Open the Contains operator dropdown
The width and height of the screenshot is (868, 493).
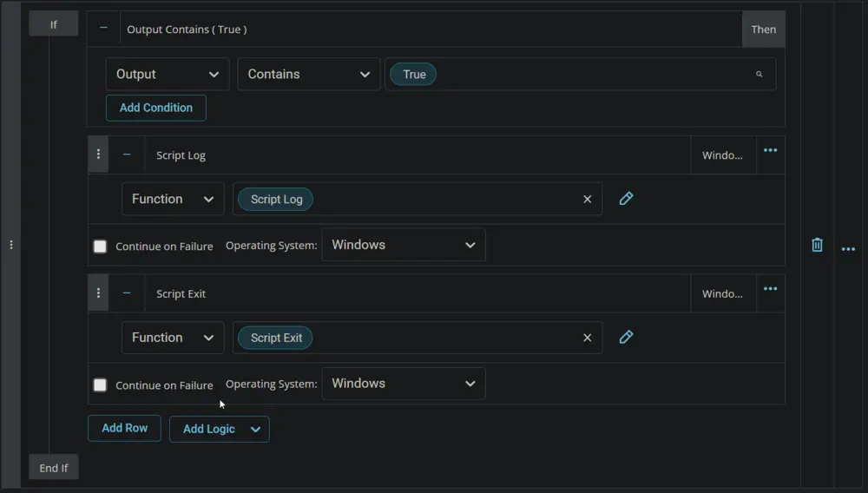tap(309, 74)
